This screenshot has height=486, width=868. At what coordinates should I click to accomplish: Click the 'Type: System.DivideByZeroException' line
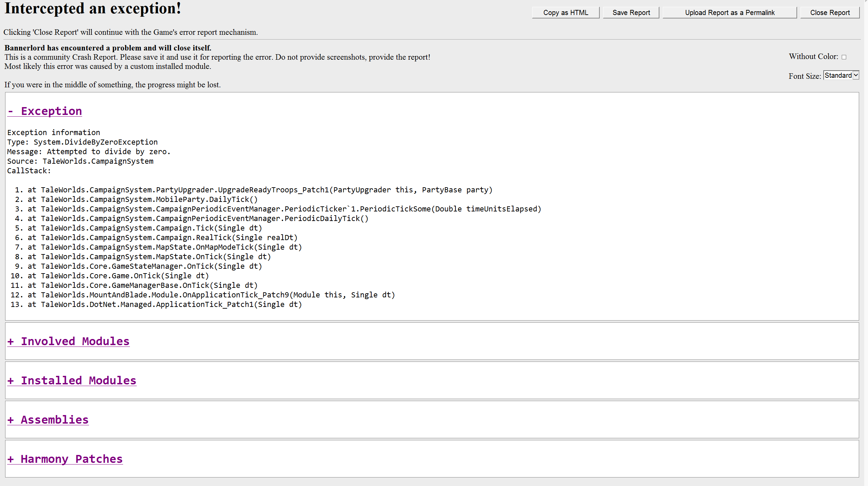(83, 142)
